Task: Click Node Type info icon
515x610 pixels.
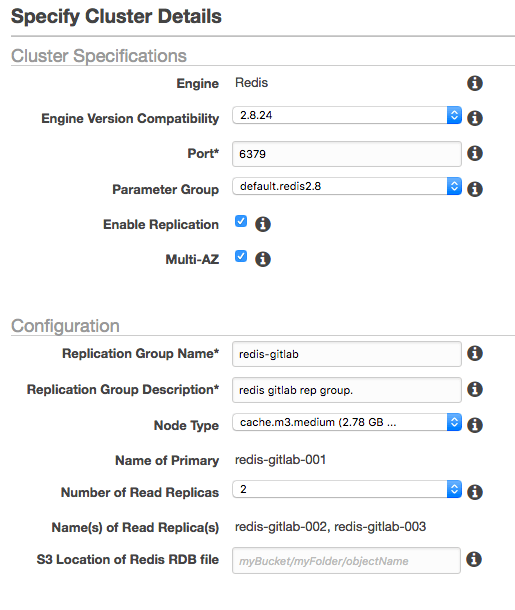Action: pos(475,425)
